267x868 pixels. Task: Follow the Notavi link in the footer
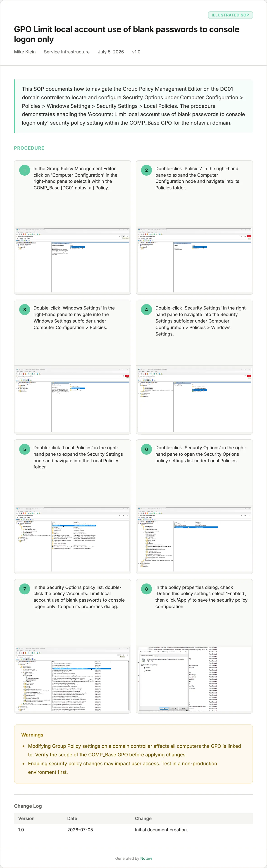coord(146,858)
